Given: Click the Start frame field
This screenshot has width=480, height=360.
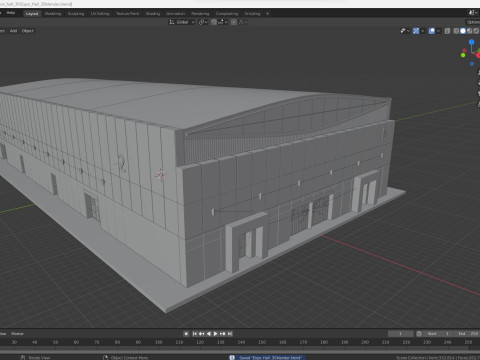Looking at the screenshot, I should (x=439, y=334).
